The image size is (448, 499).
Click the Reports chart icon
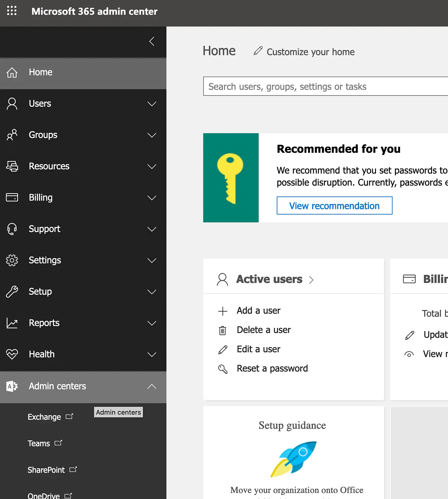pos(12,323)
